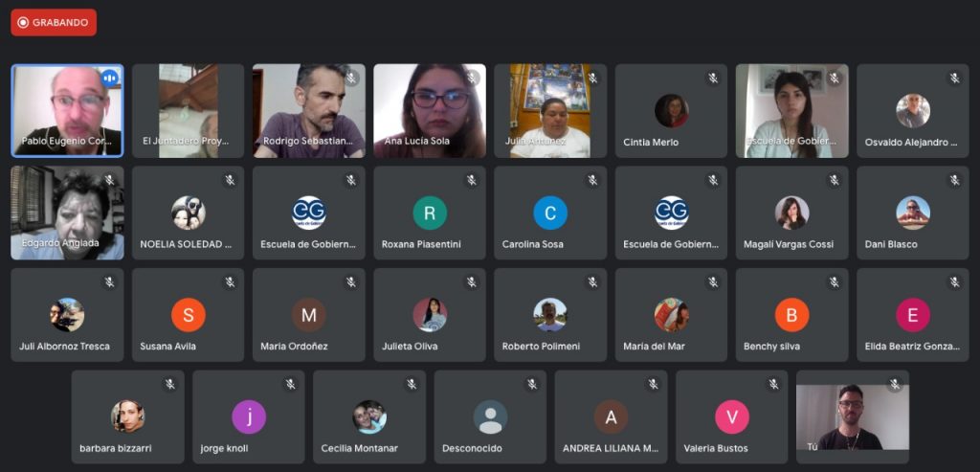Click Benchy silva's orange B avatar
Screen dimensions: 980x472
pyautogui.click(x=791, y=315)
